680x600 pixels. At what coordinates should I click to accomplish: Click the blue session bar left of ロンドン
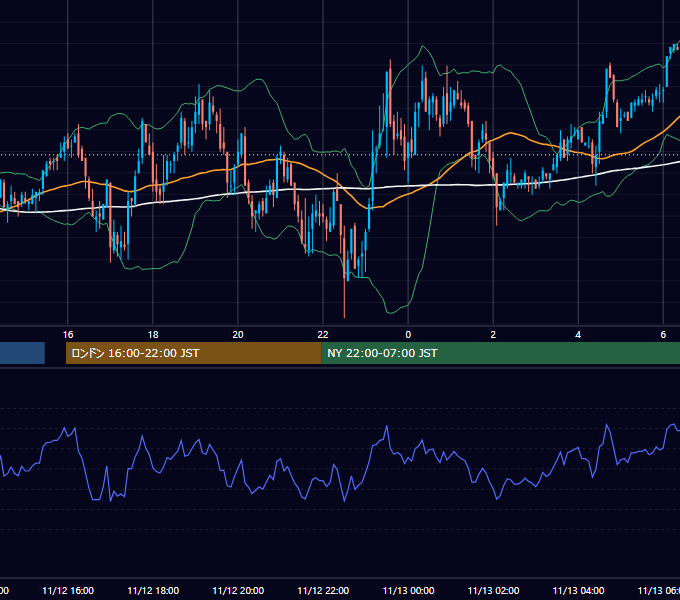pyautogui.click(x=22, y=353)
